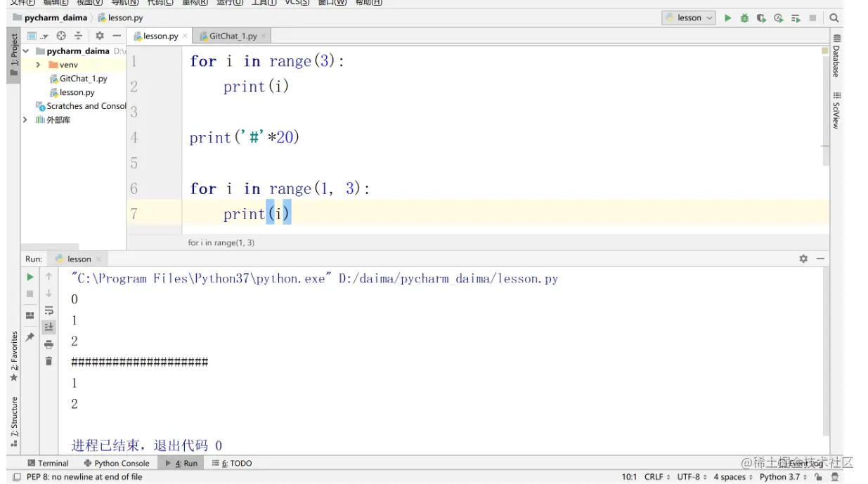Screen dimensions: 868x484
Task: Toggle the Database tool window on right edge
Action: [x=836, y=55]
